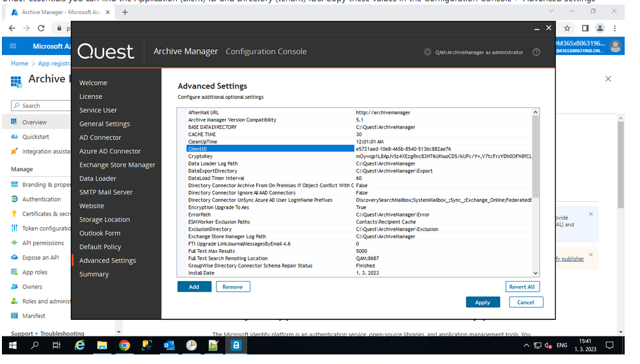Open Exchange Store Manager settings
640x364 pixels.
click(x=117, y=165)
